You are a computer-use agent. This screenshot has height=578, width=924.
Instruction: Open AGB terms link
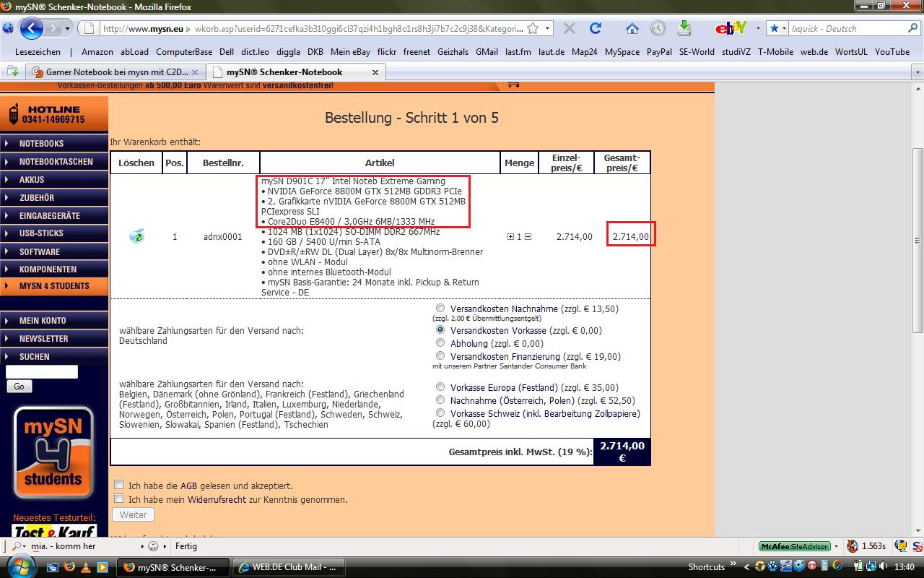click(188, 486)
